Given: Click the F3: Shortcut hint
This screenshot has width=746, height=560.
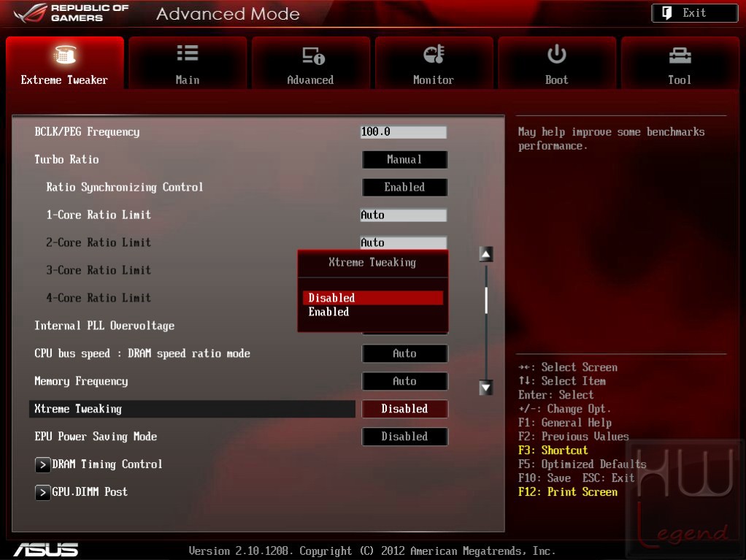Looking at the screenshot, I should (x=553, y=450).
